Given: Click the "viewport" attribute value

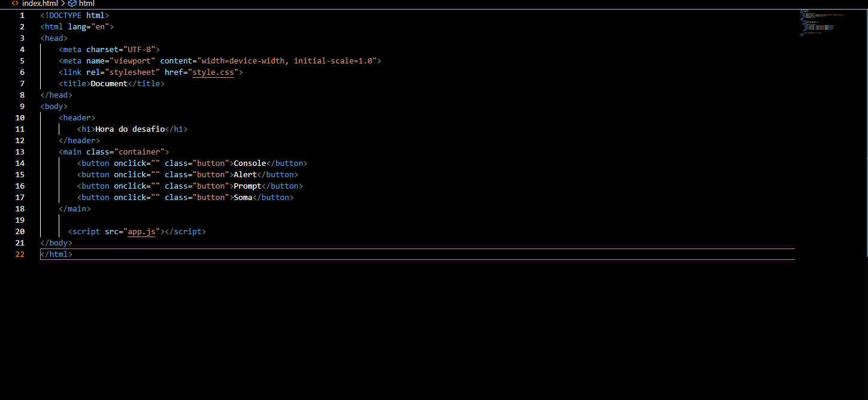Looking at the screenshot, I should [132, 61].
